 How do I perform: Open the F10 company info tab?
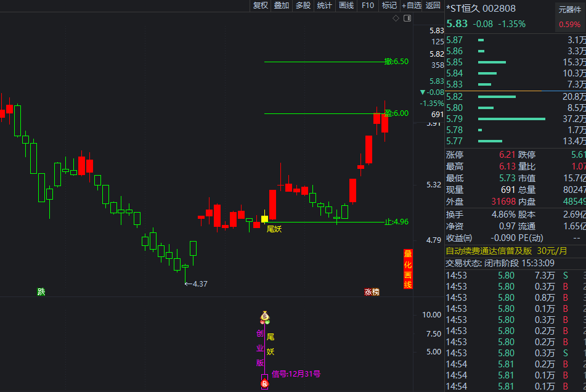coord(368,6)
